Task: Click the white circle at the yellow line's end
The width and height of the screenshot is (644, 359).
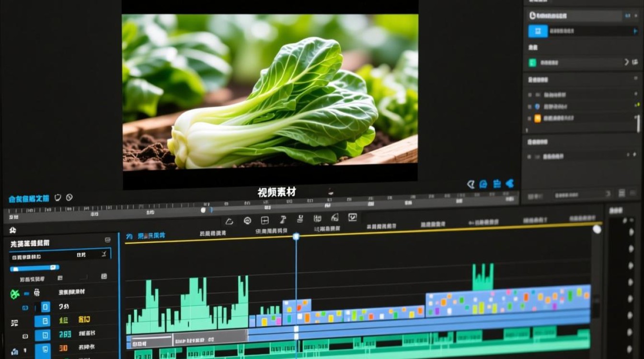Action: click(x=597, y=229)
